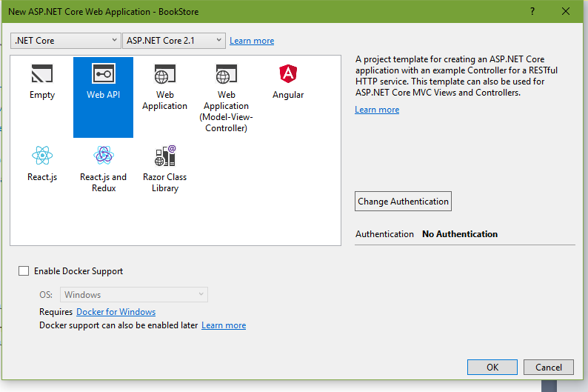The image size is (588, 392).
Task: Confirm with the OK button
Action: tap(492, 368)
